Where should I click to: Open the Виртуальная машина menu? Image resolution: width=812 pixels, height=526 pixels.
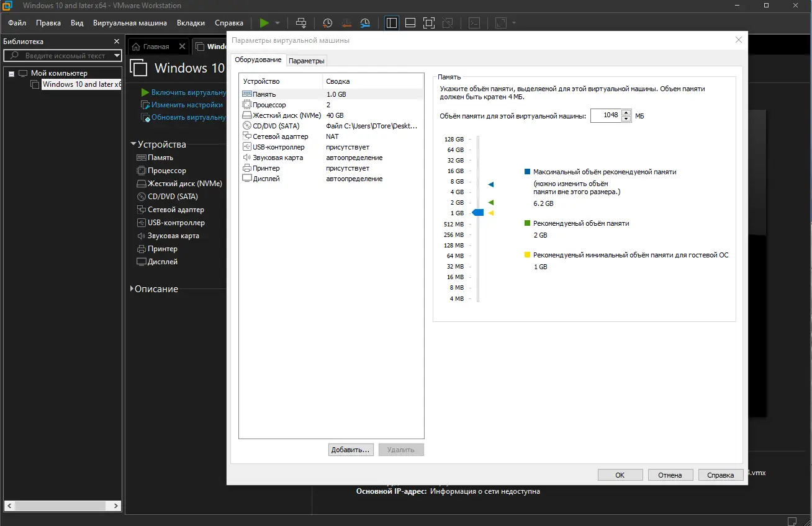(x=130, y=23)
